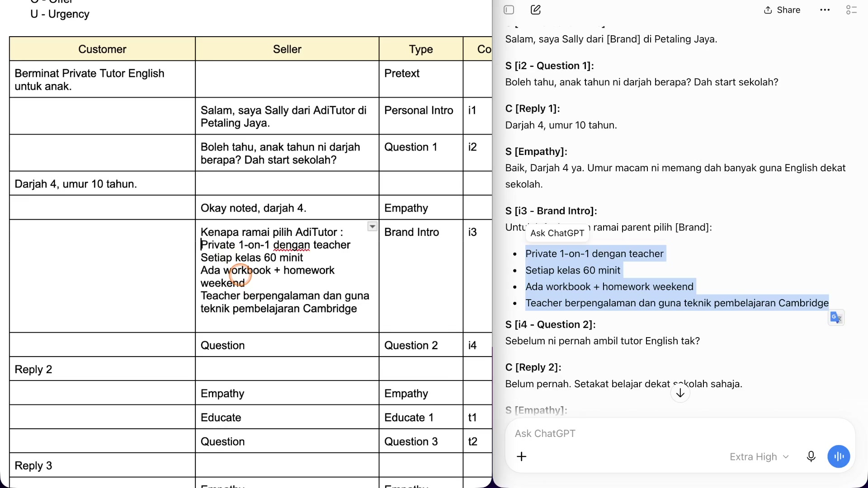Select the Personal Intro cell
Screen dimensions: 868x488
(x=421, y=116)
